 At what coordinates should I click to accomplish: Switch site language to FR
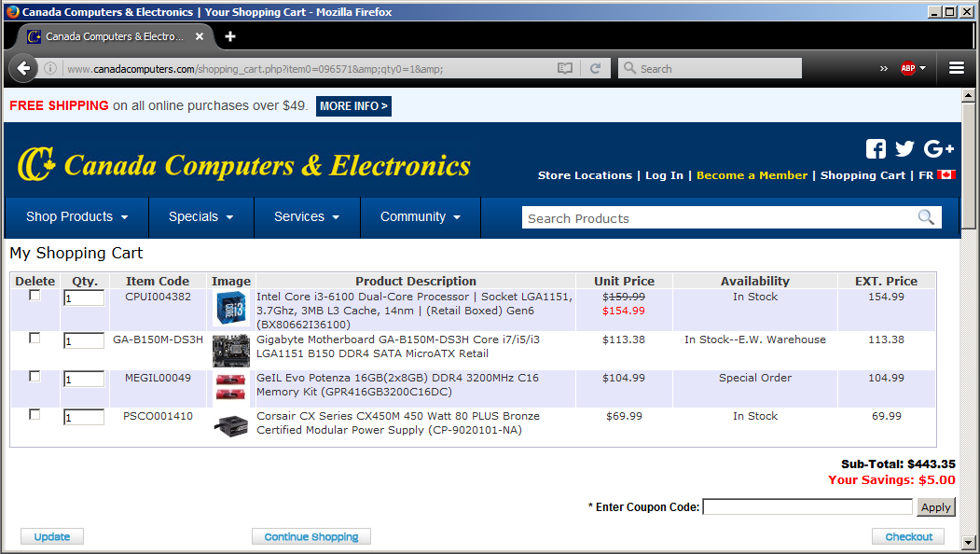pos(926,175)
